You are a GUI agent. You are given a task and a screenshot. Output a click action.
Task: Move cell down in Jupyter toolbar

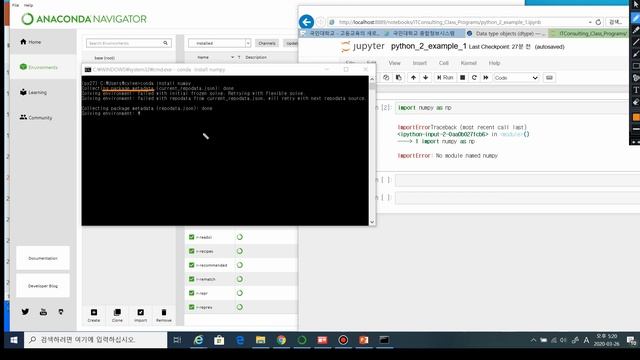[425, 78]
